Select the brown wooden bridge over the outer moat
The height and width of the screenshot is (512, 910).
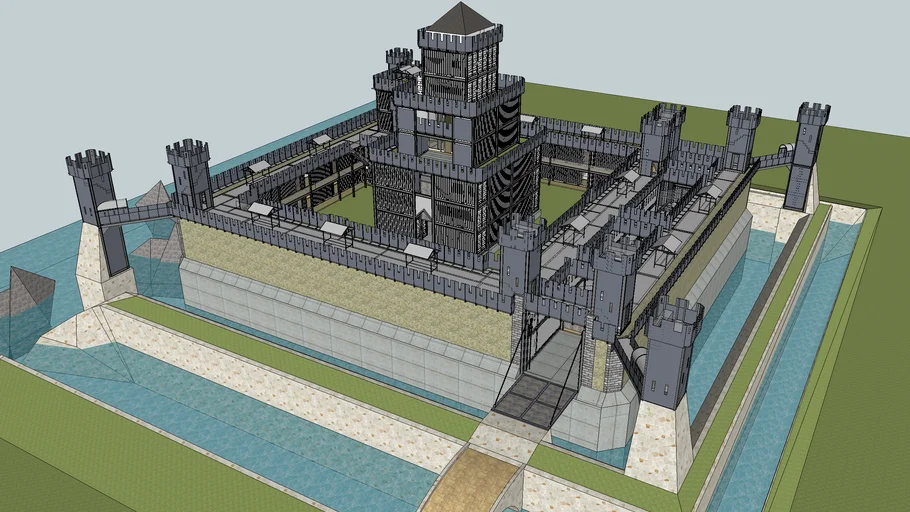(x=472, y=481)
